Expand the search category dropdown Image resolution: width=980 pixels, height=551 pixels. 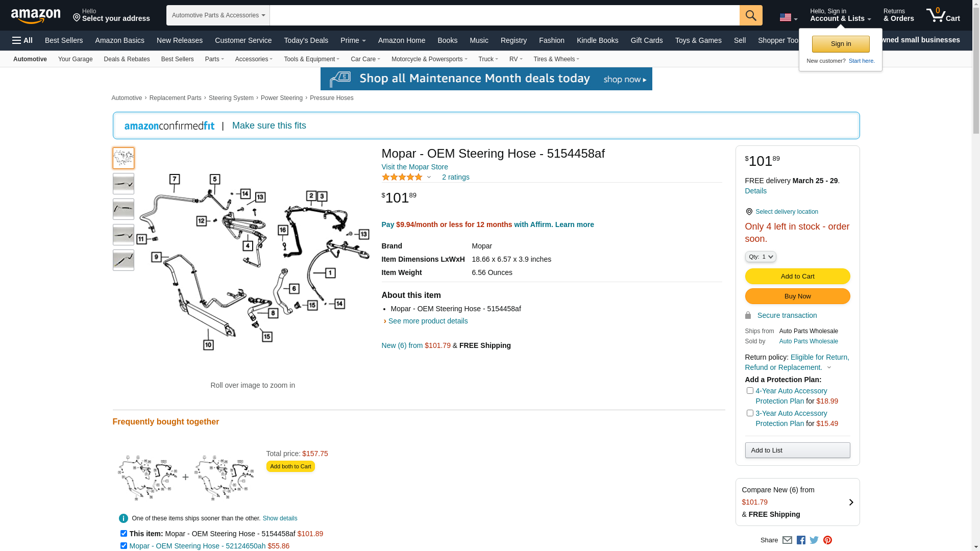point(218,15)
